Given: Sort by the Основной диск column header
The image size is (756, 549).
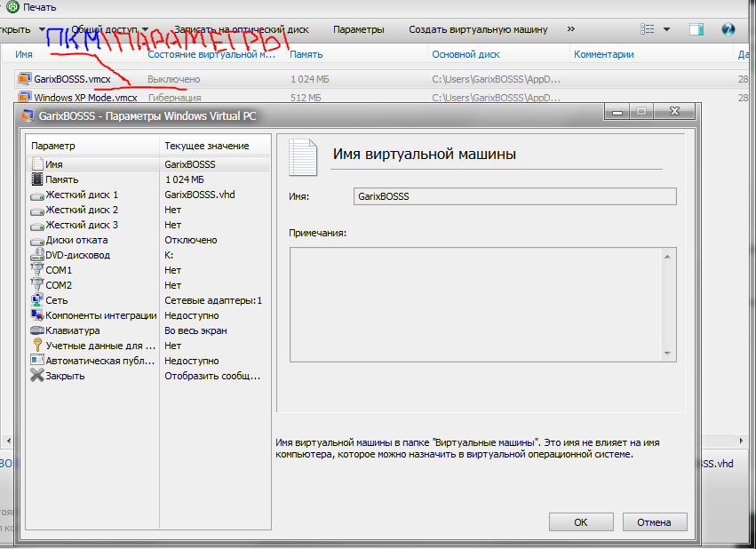Looking at the screenshot, I should point(466,54).
